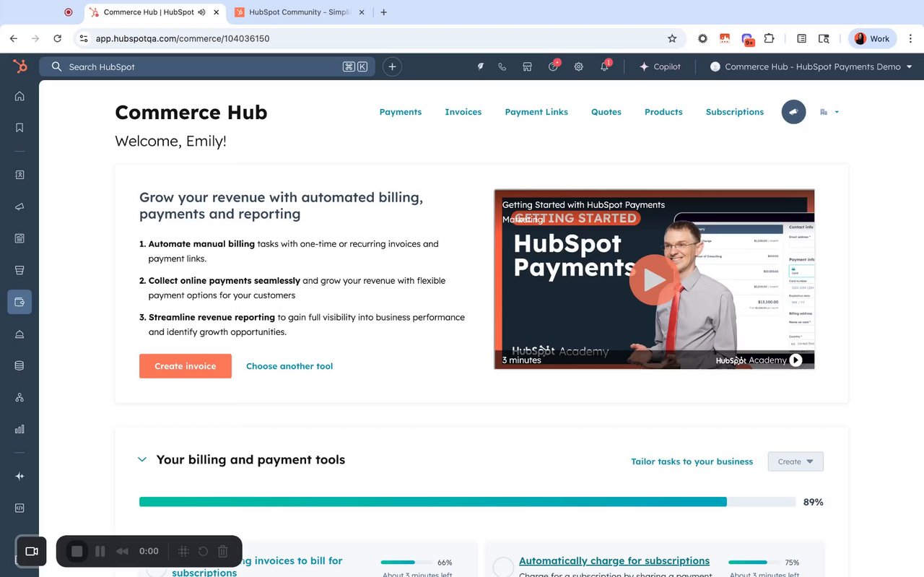Go to the Payments tab
The height and width of the screenshot is (577, 924).
tap(401, 112)
